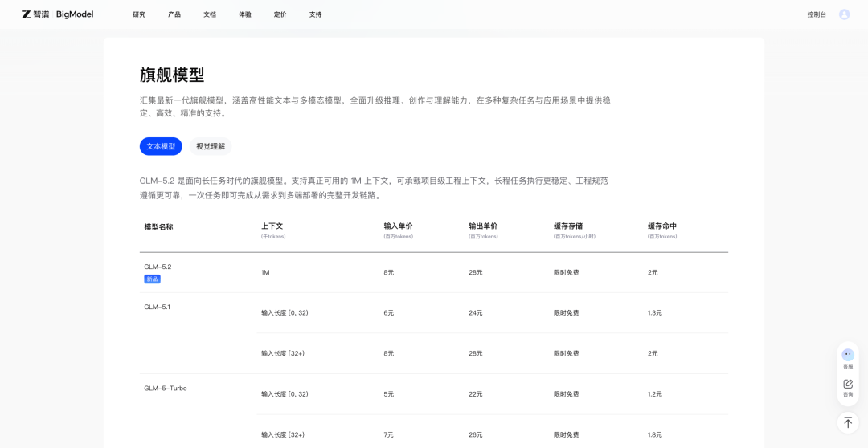Click the 模型名称 column header
Screen dimensions: 868x448
click(x=158, y=226)
